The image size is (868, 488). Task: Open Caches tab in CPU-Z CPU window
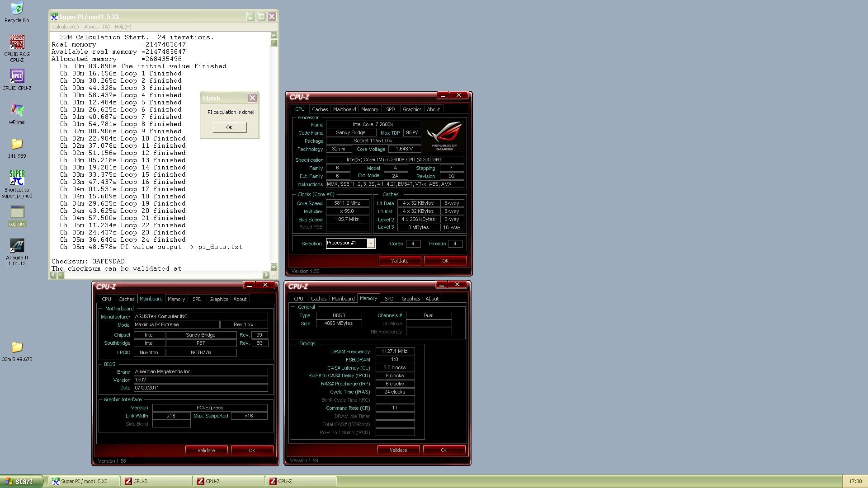coord(320,109)
